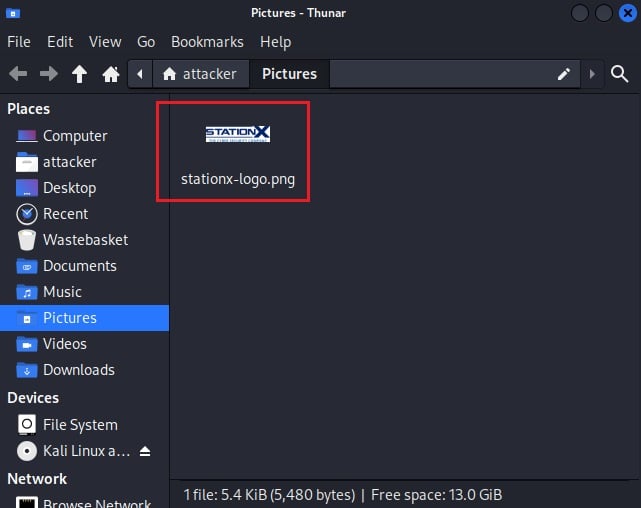The image size is (641, 508).
Task: Open the View menu
Action: [x=105, y=42]
